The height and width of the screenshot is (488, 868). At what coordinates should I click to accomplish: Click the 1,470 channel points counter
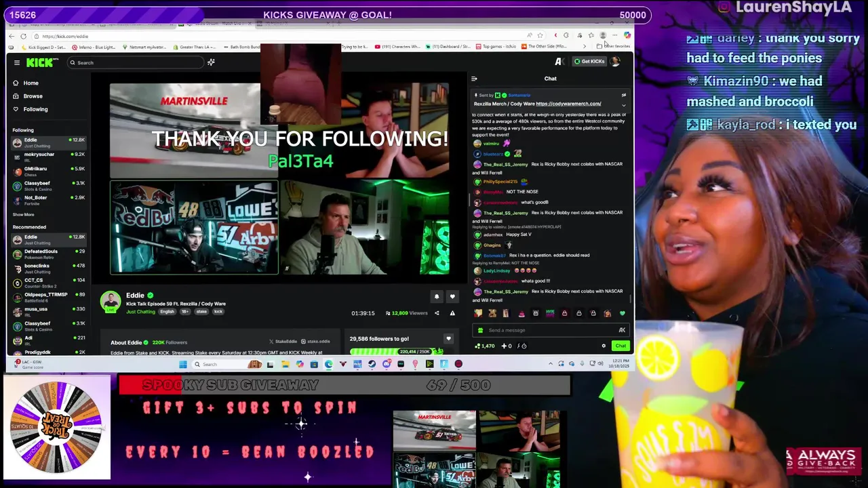[x=484, y=346]
